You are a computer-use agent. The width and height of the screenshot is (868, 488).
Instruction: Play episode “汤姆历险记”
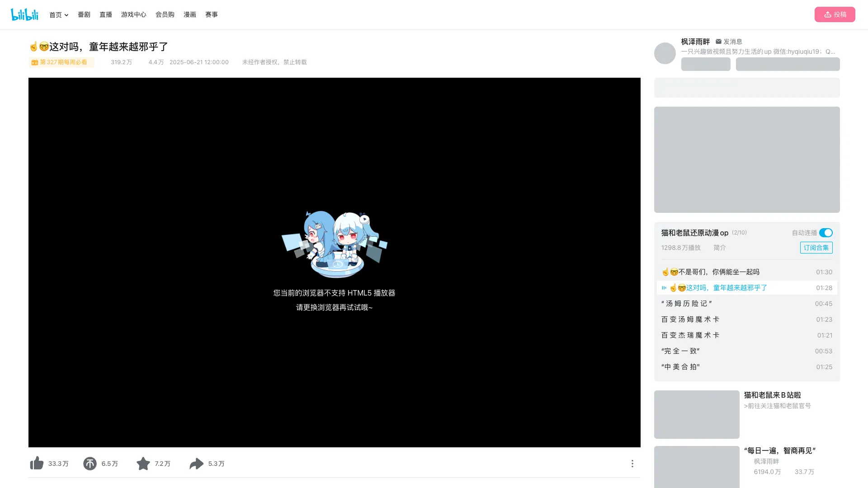click(x=747, y=304)
